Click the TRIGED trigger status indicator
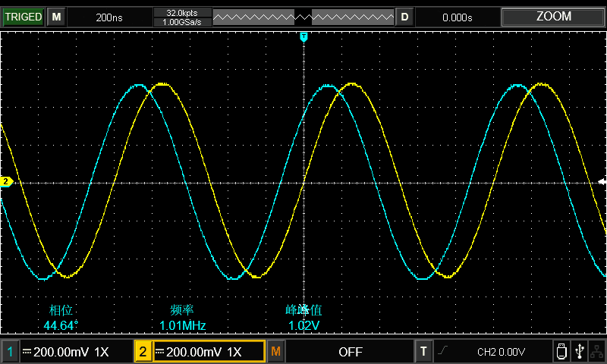 click(23, 17)
